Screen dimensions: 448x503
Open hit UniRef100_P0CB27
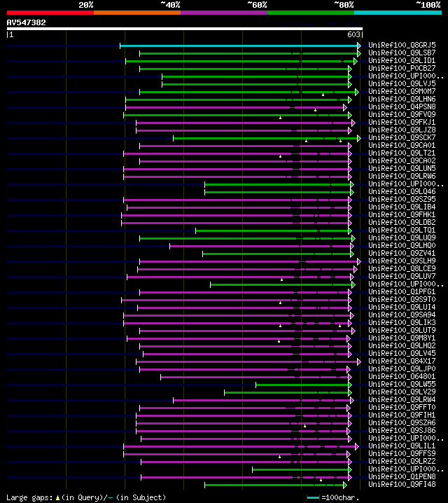coord(402,68)
